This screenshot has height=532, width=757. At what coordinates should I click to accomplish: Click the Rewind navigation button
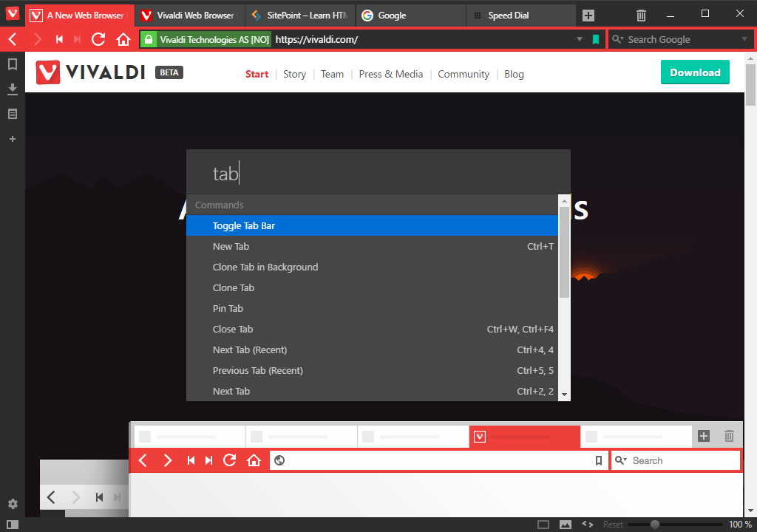coord(59,39)
